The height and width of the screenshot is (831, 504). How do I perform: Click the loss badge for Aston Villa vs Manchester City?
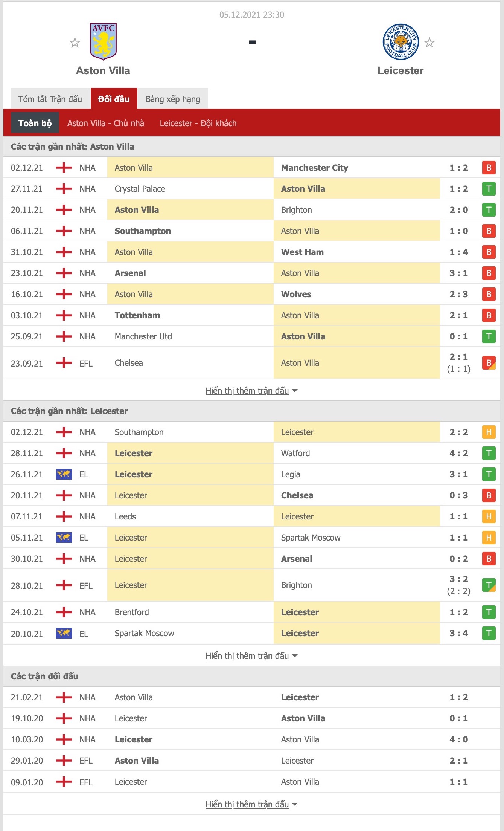click(x=489, y=168)
